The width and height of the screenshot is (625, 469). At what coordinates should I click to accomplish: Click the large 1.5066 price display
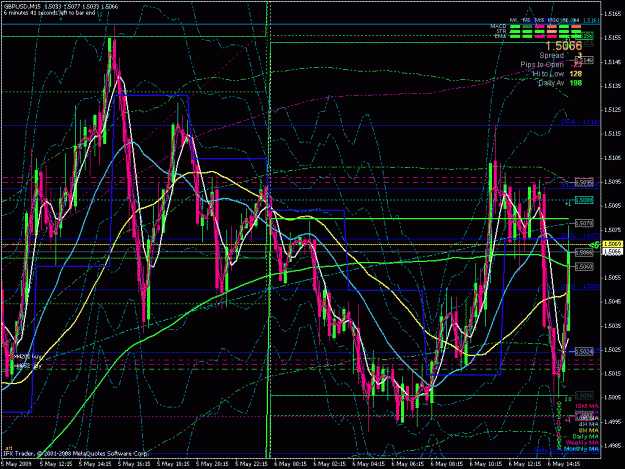[564, 45]
